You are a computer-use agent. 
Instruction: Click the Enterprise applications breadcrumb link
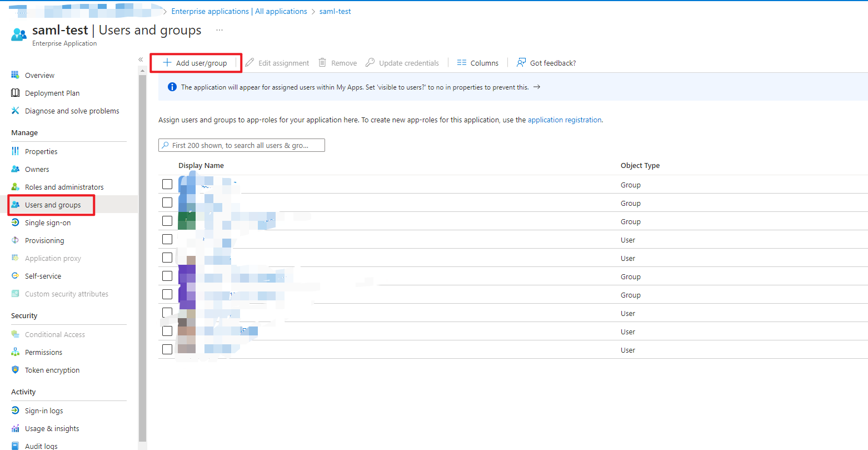point(239,11)
